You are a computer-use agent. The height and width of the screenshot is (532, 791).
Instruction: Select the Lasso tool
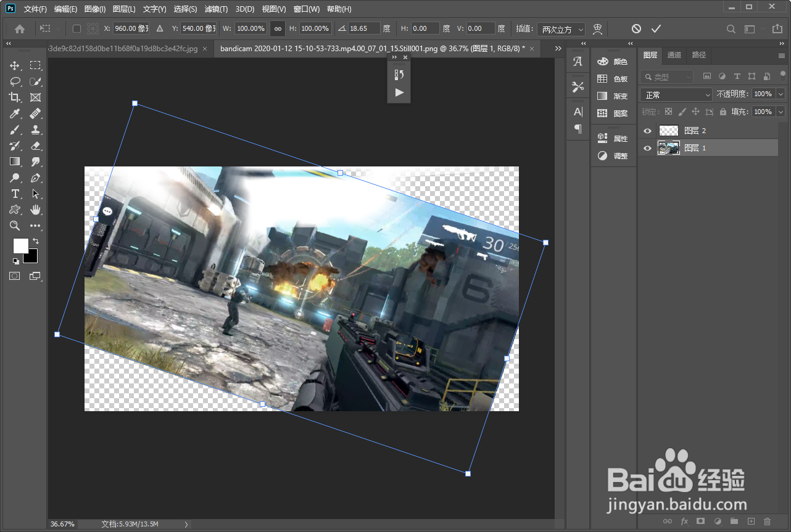(x=15, y=81)
